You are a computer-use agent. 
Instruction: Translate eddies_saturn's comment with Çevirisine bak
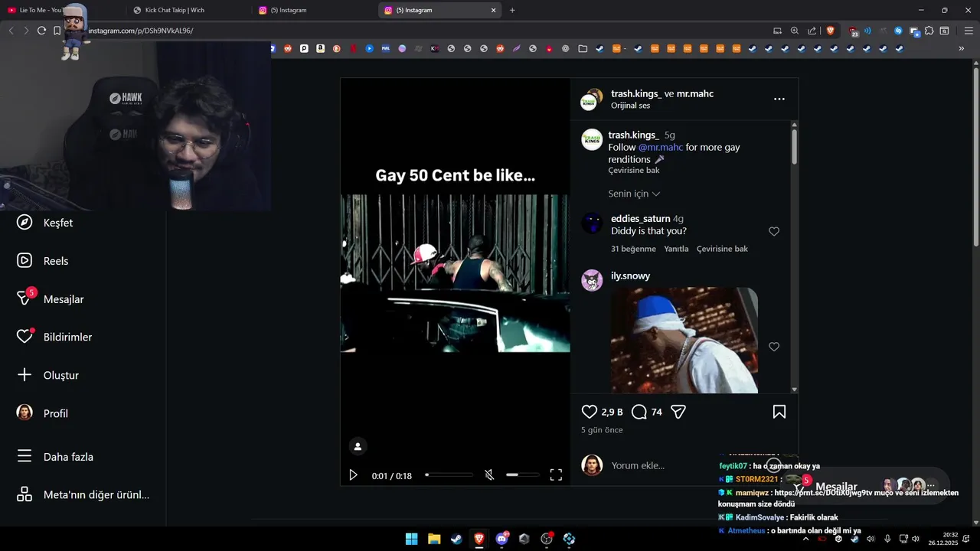722,249
